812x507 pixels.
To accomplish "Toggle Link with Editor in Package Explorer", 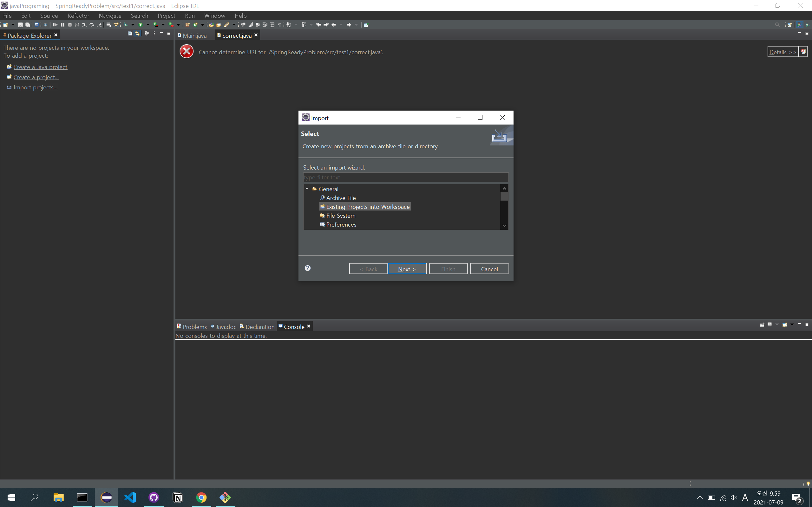I will [x=137, y=34].
